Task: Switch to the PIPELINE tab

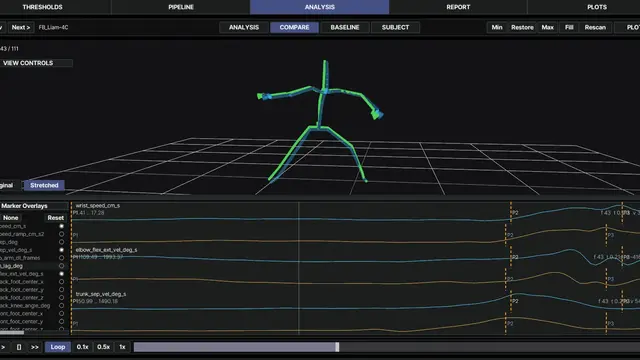Action: [181, 7]
